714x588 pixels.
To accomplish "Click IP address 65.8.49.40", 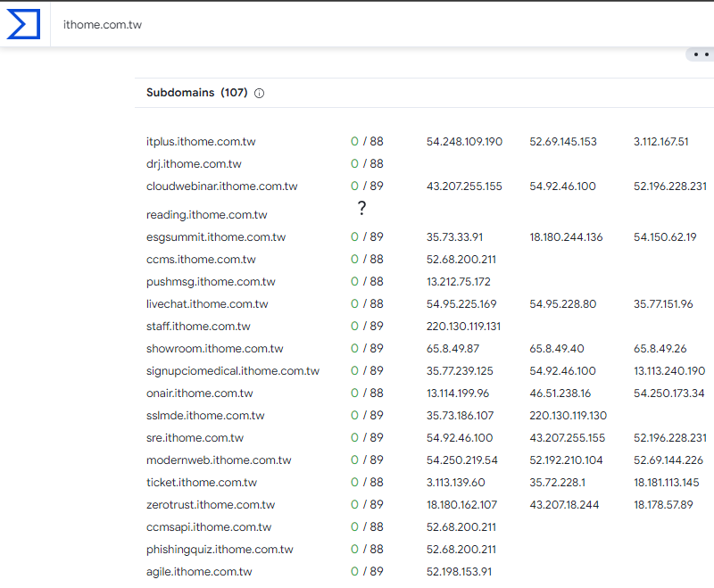I will (x=556, y=349).
